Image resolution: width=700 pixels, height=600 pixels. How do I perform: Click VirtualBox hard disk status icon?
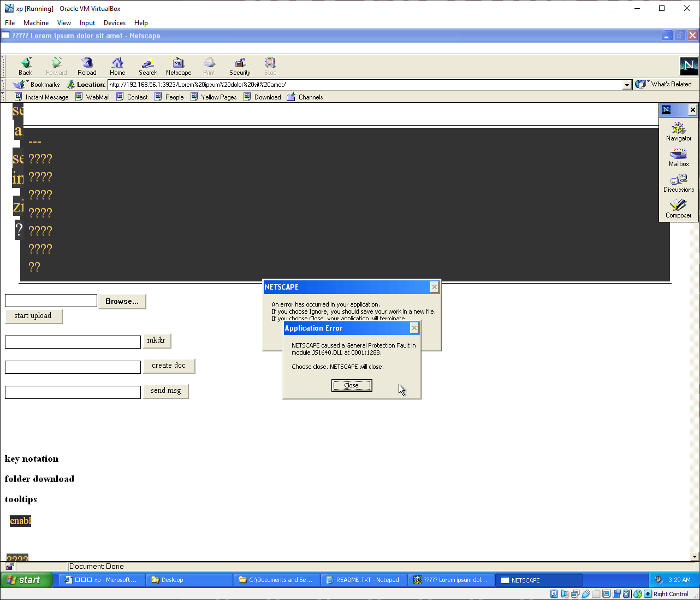coord(554,594)
